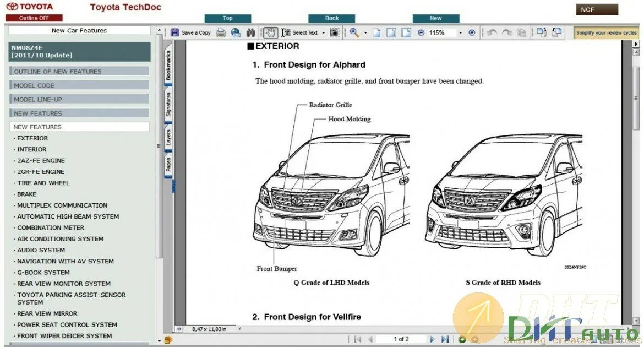The image size is (644, 347).
Task: Click the document vertical scrollbar thumb
Action: click(636, 98)
